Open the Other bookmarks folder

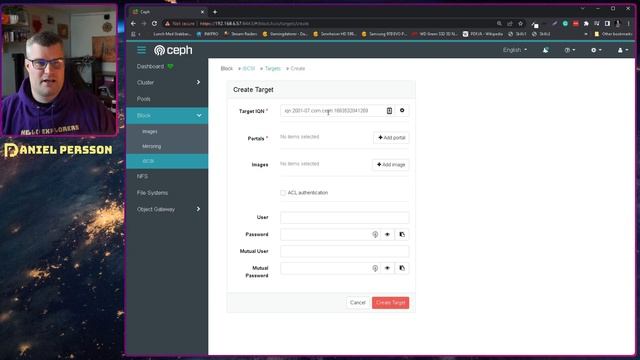[613, 34]
